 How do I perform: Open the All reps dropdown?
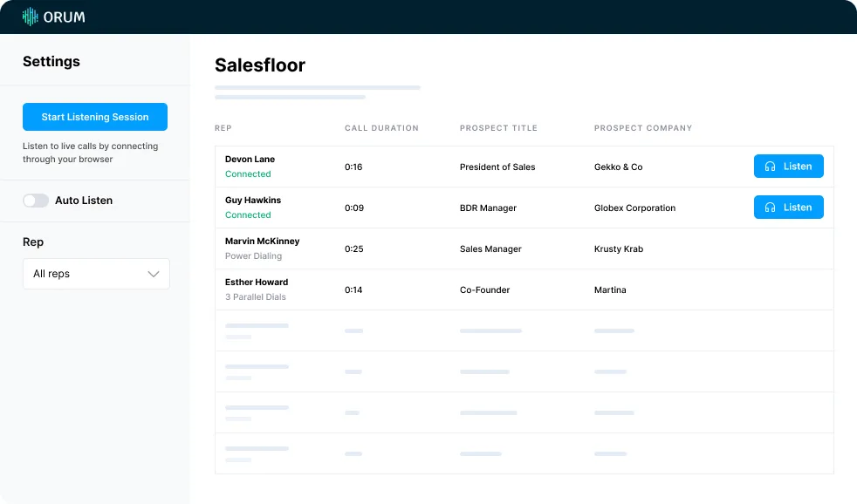(x=96, y=274)
